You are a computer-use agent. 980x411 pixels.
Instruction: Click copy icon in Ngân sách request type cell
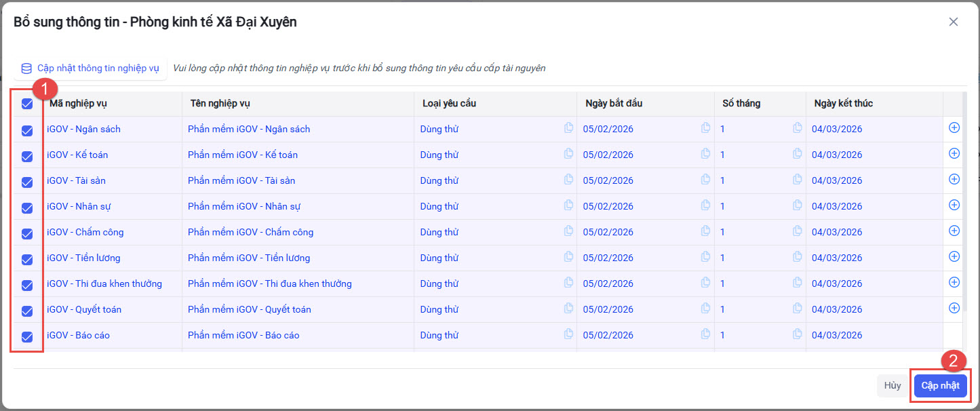point(569,128)
